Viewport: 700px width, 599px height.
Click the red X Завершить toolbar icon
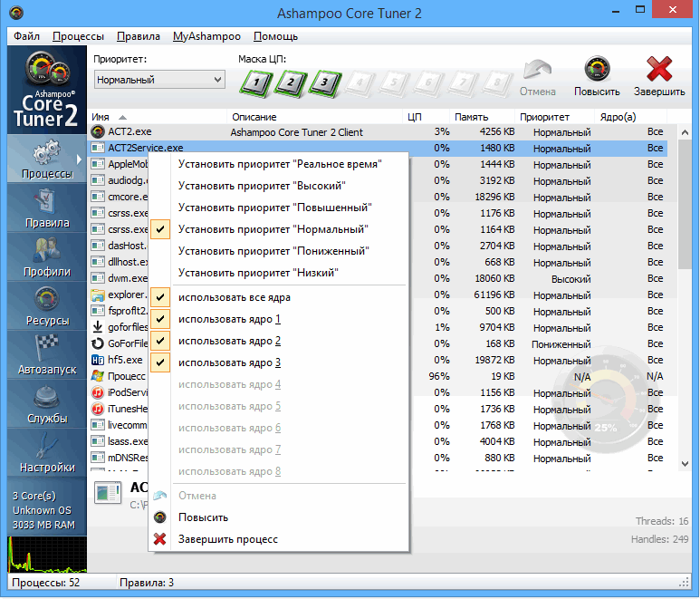coord(659,68)
